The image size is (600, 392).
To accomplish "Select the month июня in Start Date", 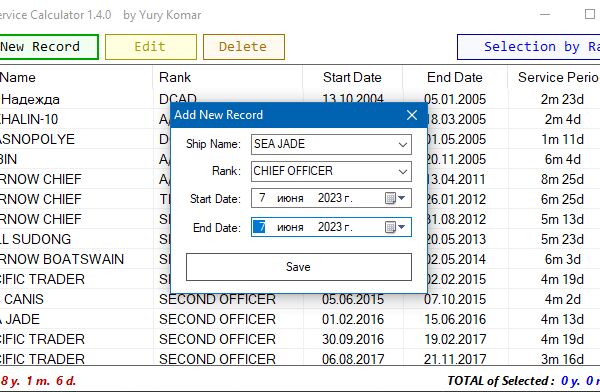I will tap(290, 198).
